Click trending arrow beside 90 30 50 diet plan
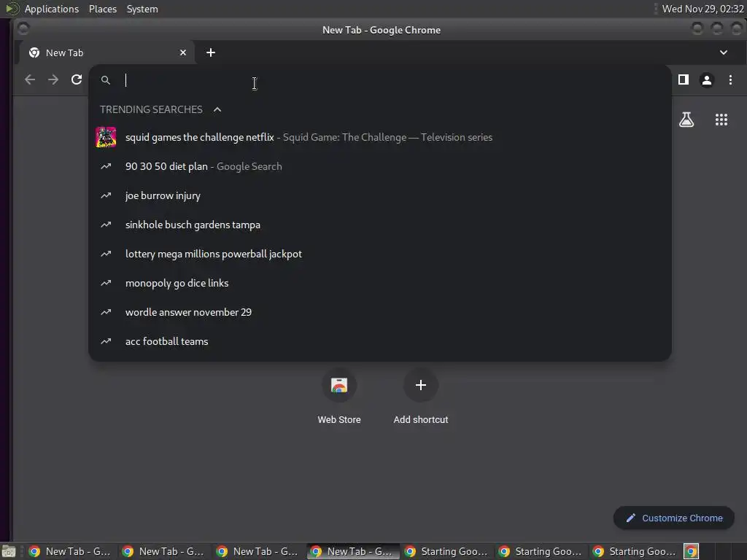 point(106,166)
